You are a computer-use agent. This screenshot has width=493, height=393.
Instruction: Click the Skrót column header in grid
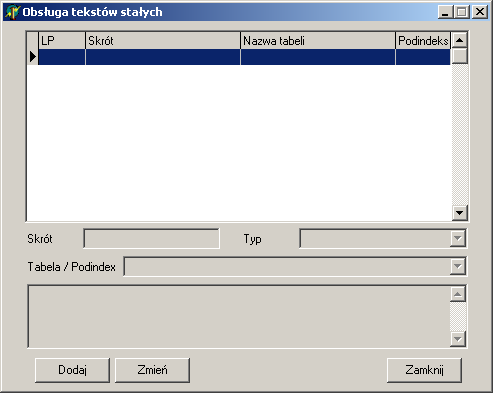(x=163, y=41)
